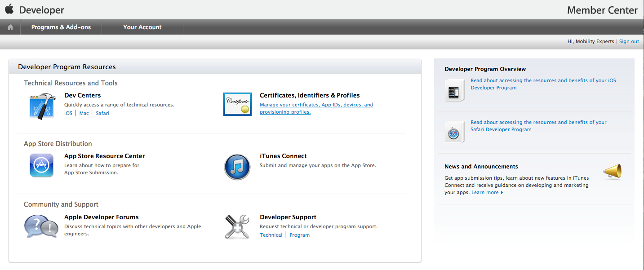Open the Programs & Add-ons menu
This screenshot has width=644, height=270.
pyautogui.click(x=61, y=27)
